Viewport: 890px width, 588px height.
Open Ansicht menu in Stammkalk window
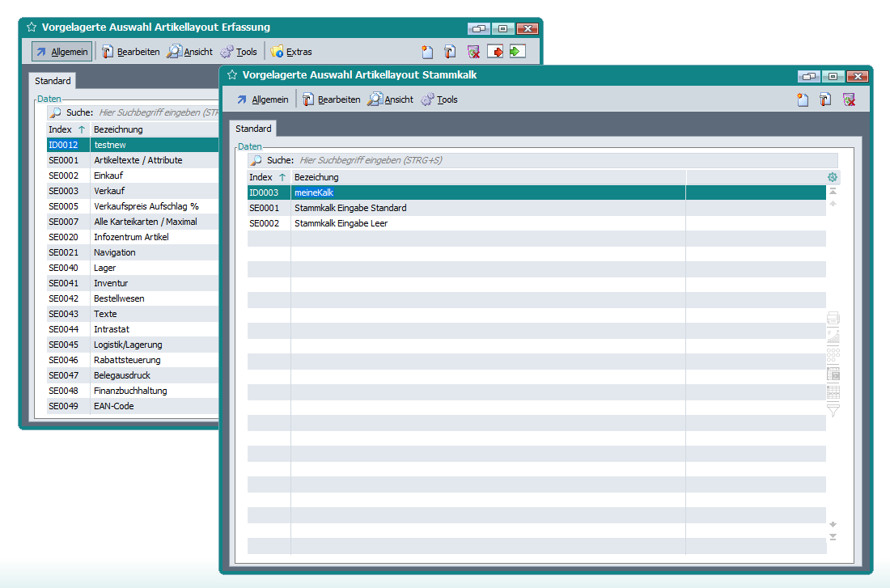tap(391, 99)
